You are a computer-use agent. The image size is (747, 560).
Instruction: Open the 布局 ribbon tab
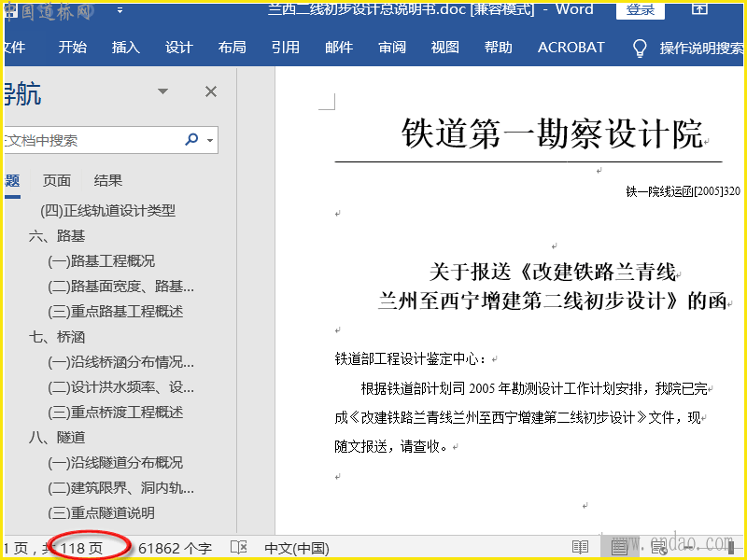(x=232, y=48)
